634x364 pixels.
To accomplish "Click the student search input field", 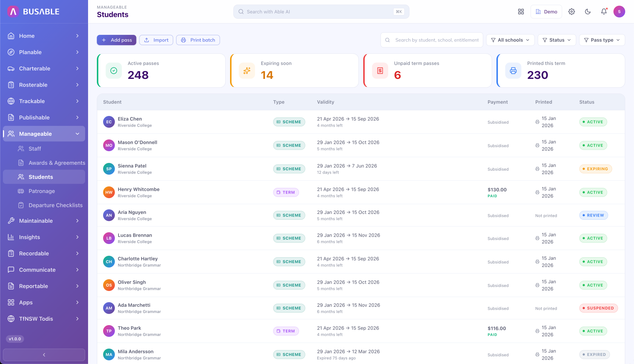I will pyautogui.click(x=432, y=40).
